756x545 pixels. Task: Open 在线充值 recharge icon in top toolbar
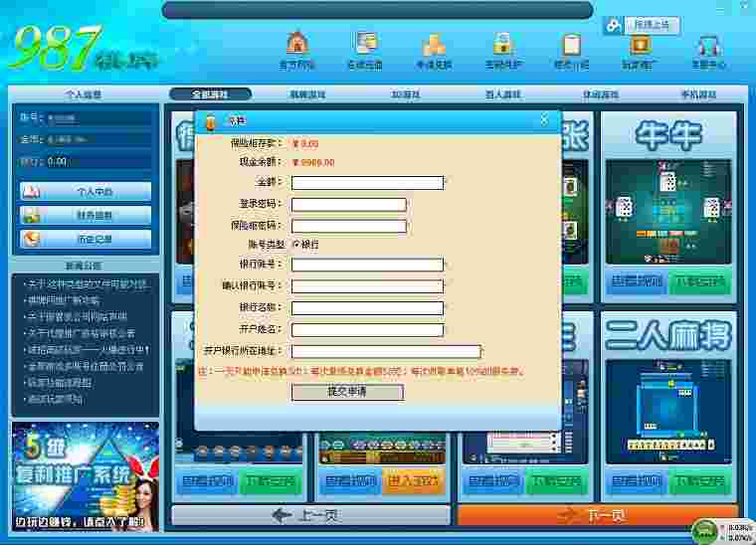[365, 45]
